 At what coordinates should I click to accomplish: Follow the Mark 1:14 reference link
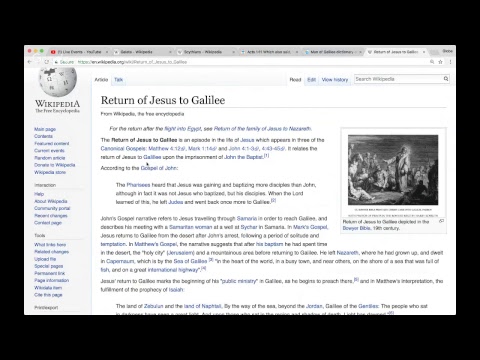point(202,149)
